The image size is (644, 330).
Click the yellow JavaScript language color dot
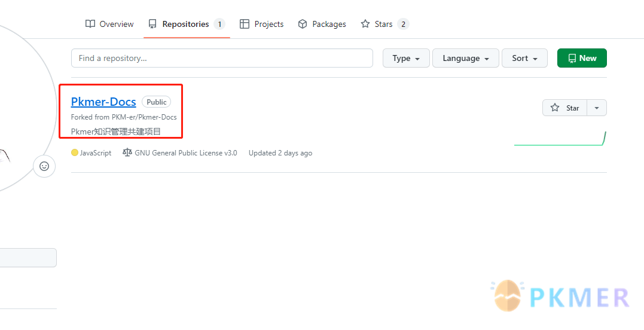tap(74, 152)
